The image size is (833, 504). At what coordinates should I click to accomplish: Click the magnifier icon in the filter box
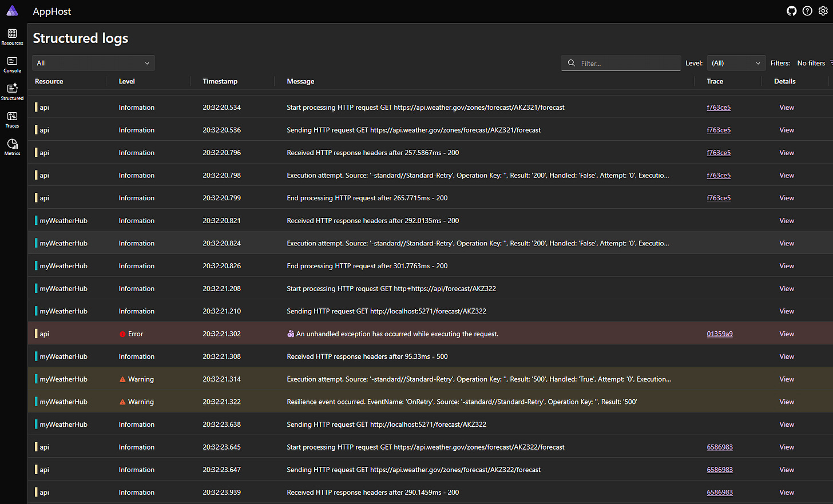pos(571,63)
